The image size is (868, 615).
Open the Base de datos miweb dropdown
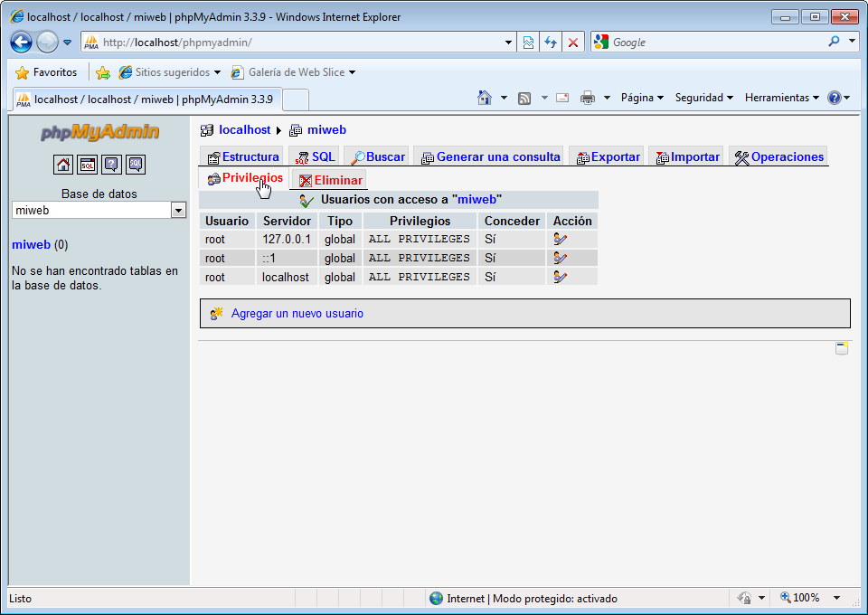coord(178,211)
